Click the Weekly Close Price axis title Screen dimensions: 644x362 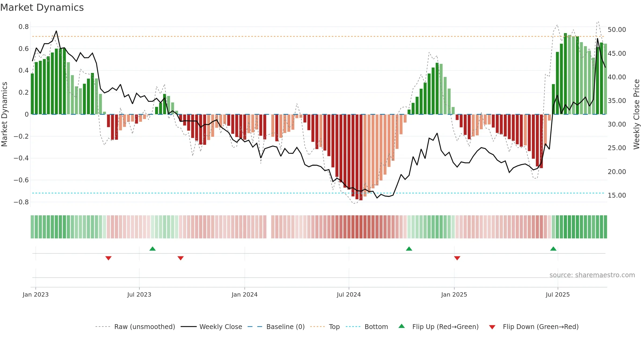coord(636,114)
